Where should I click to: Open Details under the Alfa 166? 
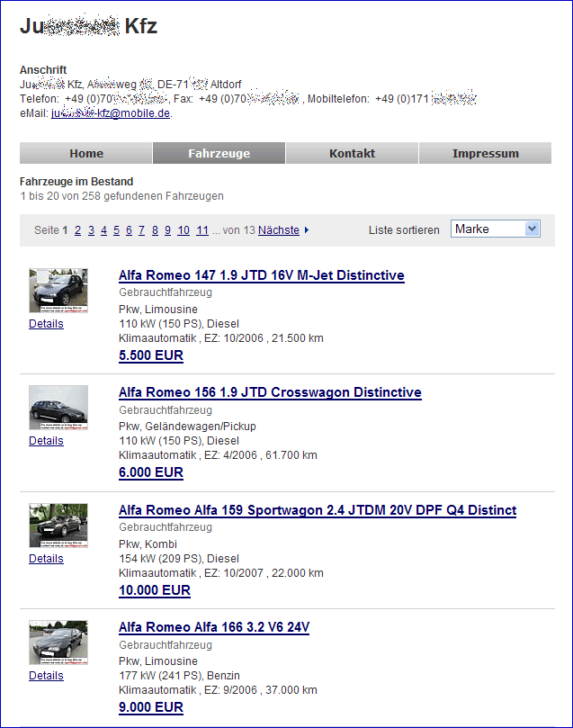(x=46, y=676)
